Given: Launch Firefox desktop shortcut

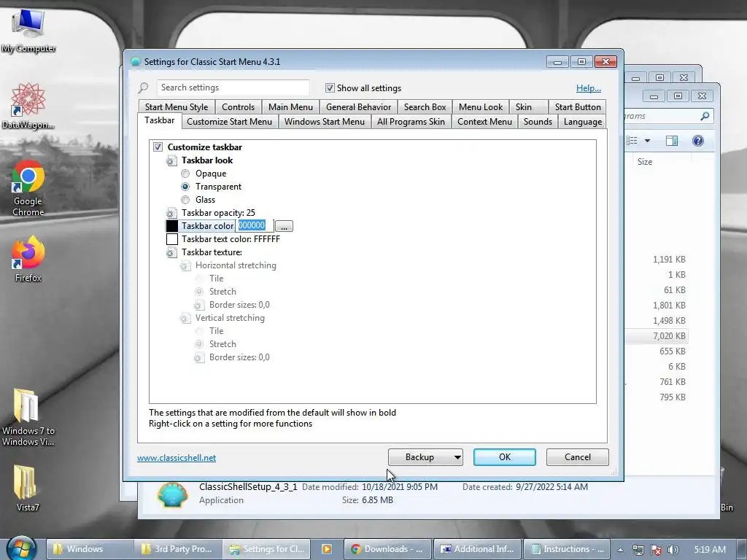Looking at the screenshot, I should click(28, 259).
